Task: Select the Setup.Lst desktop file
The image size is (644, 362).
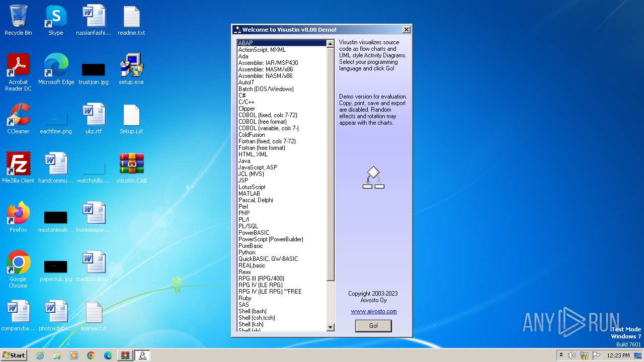Action: pos(131,119)
